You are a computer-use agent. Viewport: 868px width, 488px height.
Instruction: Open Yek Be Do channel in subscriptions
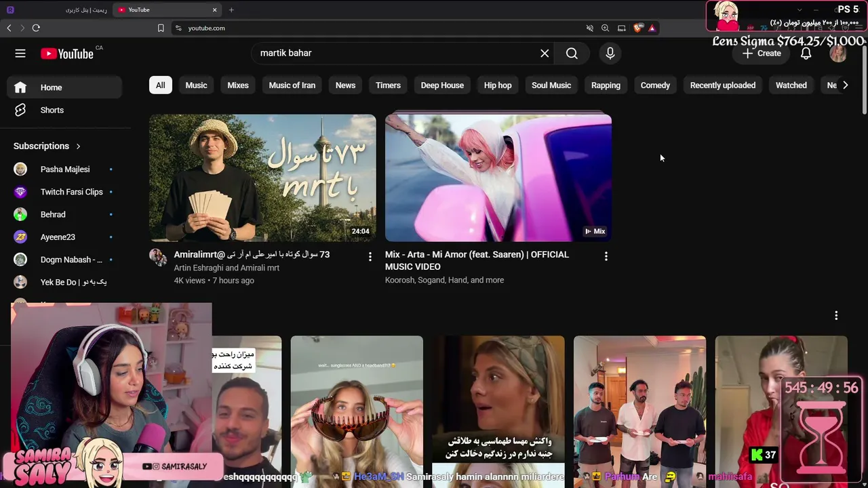click(x=65, y=282)
